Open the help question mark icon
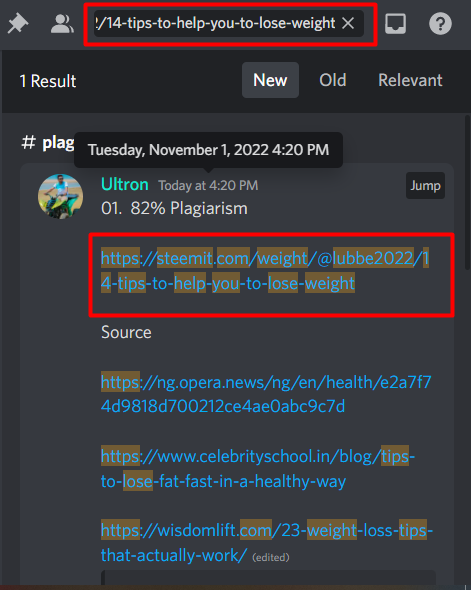Viewport: 471px width, 590px height. click(440, 23)
